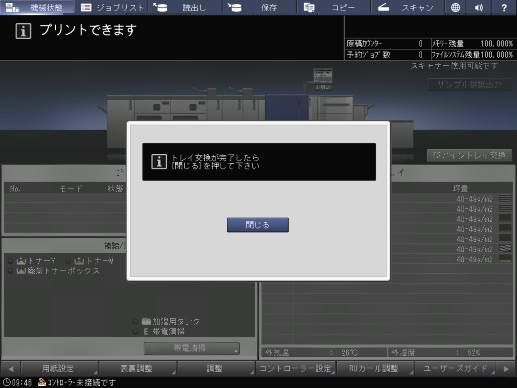The width and height of the screenshot is (517, 388).
Task: Click the left arrow on the bottom bar
Action: click(x=11, y=369)
